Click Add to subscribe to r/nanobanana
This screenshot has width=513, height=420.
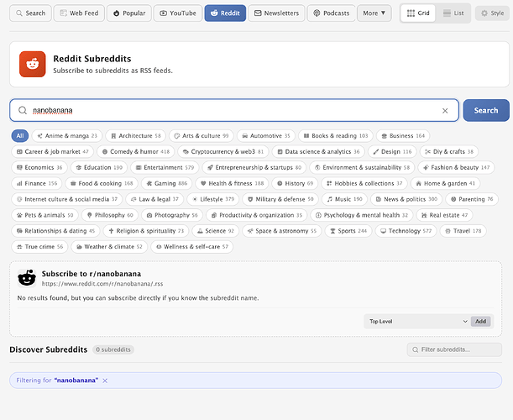pos(480,322)
